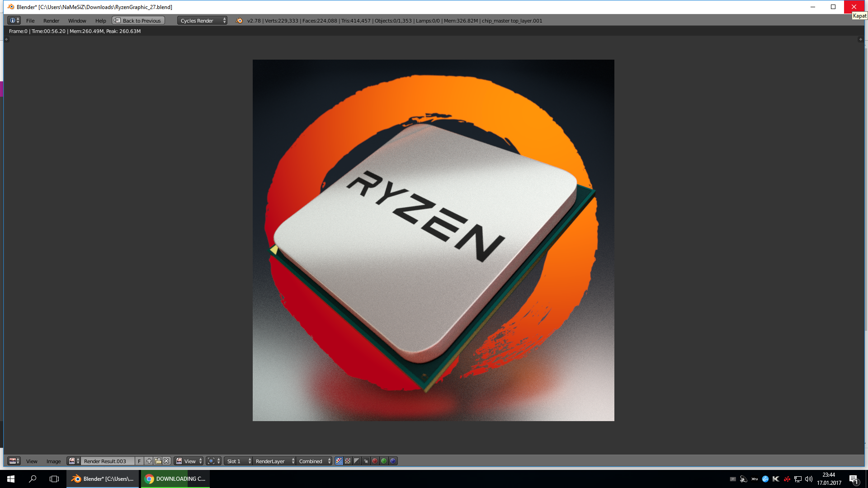This screenshot has height=488, width=868.
Task: Click the new image plus icon
Action: click(149, 461)
